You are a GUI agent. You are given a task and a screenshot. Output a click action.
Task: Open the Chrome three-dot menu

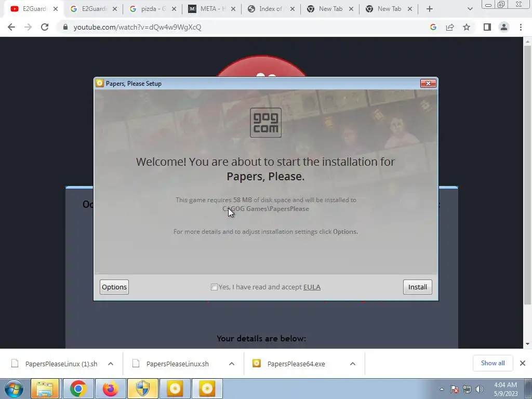tap(521, 27)
